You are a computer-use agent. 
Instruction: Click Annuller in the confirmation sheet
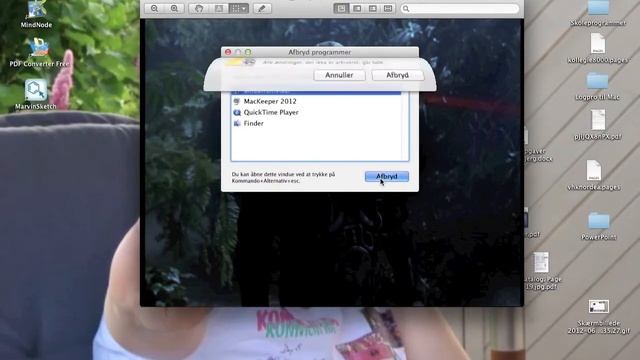[x=339, y=75]
